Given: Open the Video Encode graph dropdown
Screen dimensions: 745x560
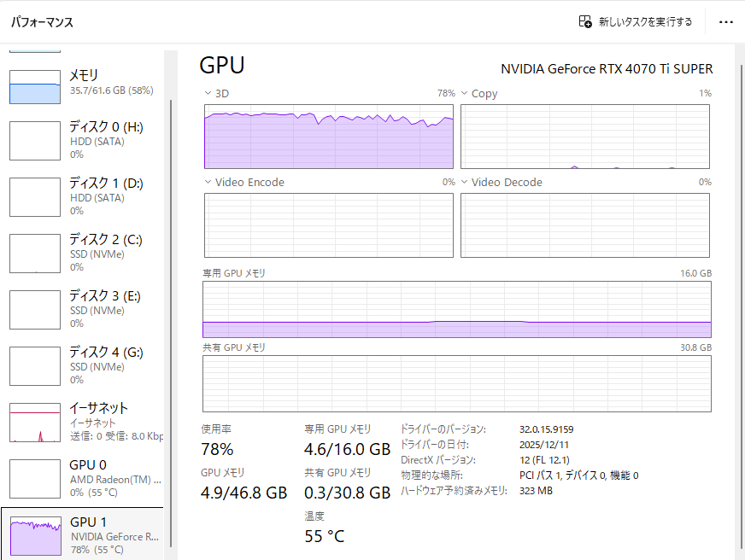Looking at the screenshot, I should 208,182.
